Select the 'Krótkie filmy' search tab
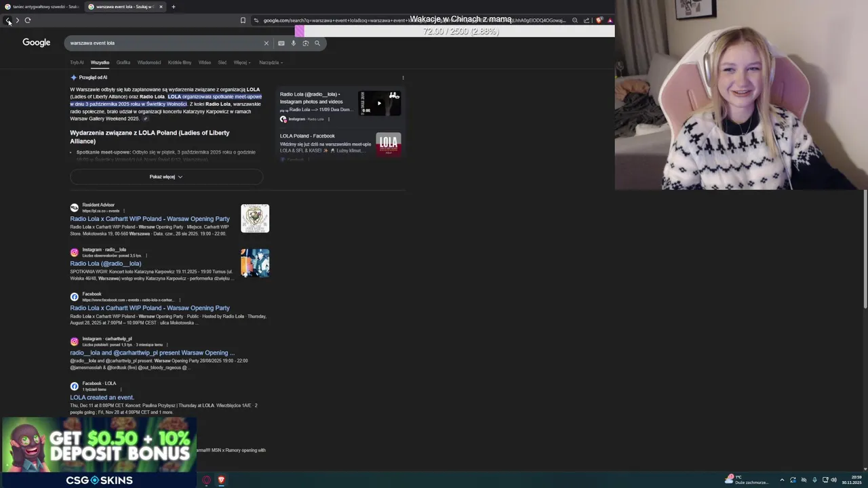The height and width of the screenshot is (488, 868). pos(180,62)
